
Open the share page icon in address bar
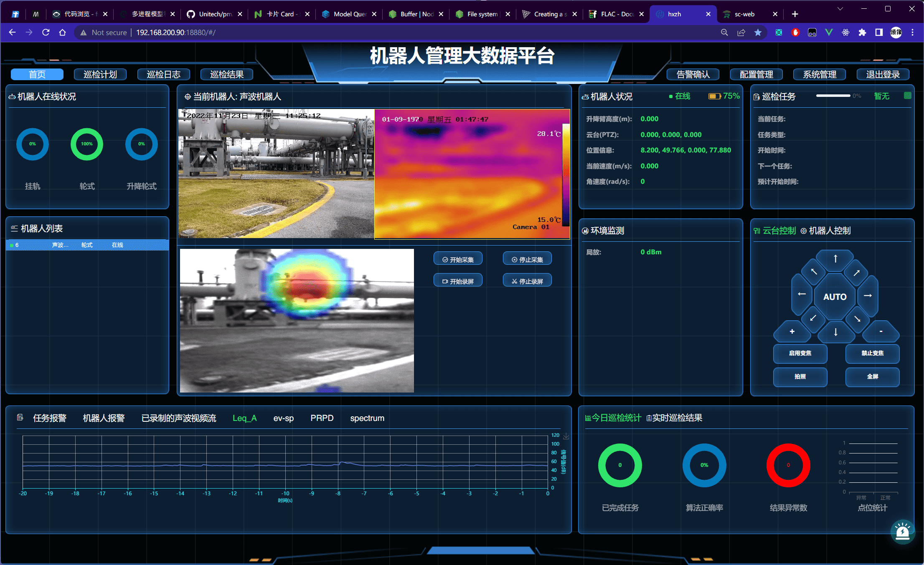coord(741,32)
